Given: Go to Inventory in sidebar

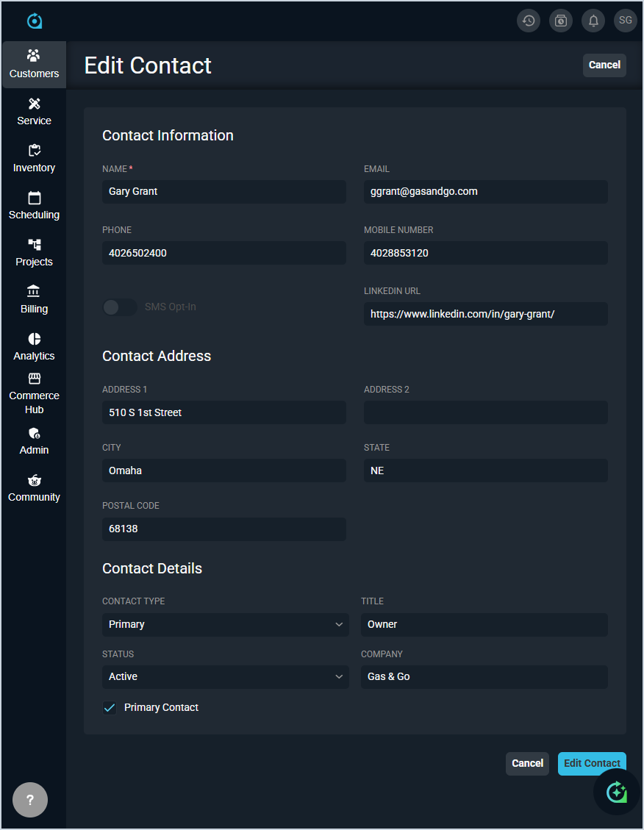Looking at the screenshot, I should point(34,159).
